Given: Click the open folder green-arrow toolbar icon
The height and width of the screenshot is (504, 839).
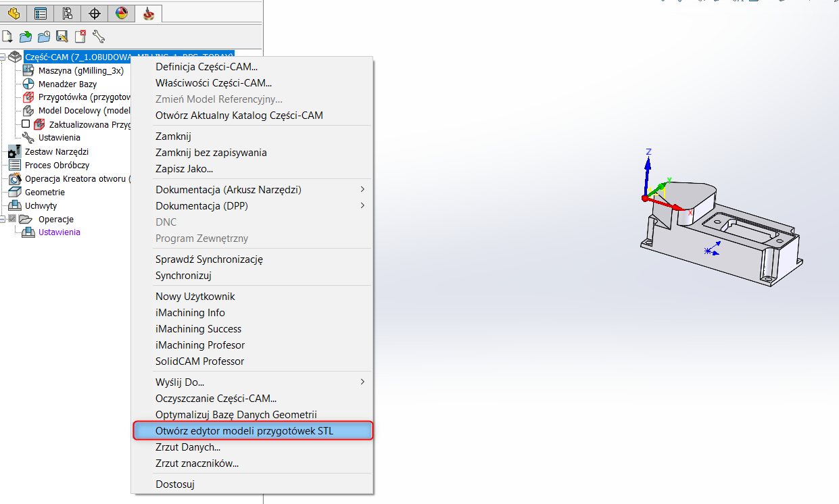Looking at the screenshot, I should coord(26,36).
